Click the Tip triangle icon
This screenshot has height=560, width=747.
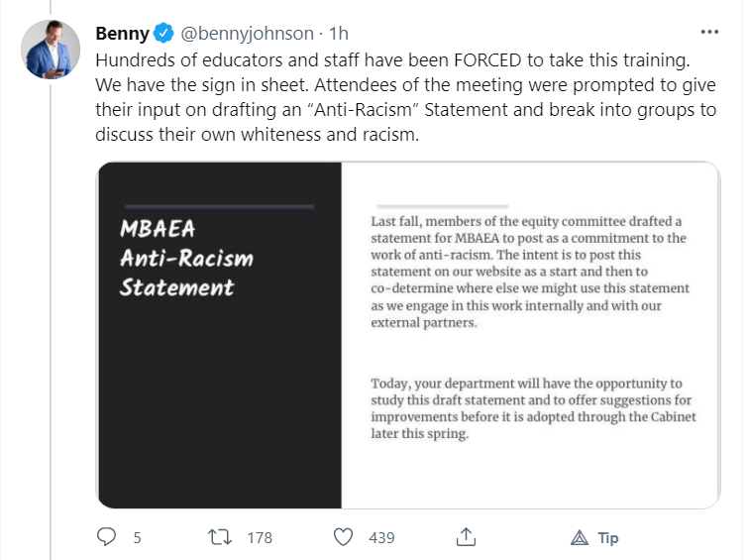(581, 538)
